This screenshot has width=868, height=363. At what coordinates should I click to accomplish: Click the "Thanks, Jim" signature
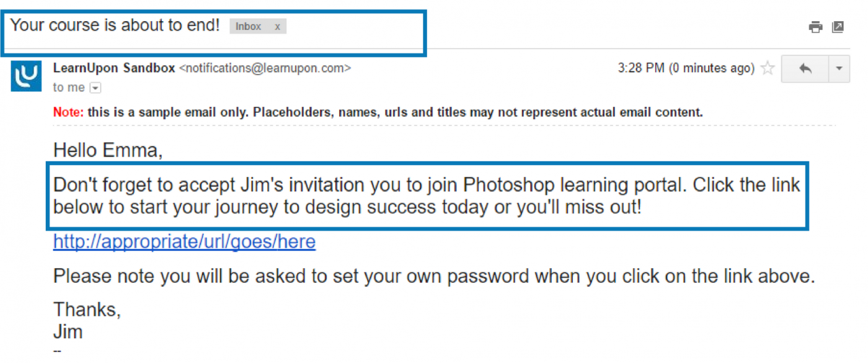coord(87,320)
